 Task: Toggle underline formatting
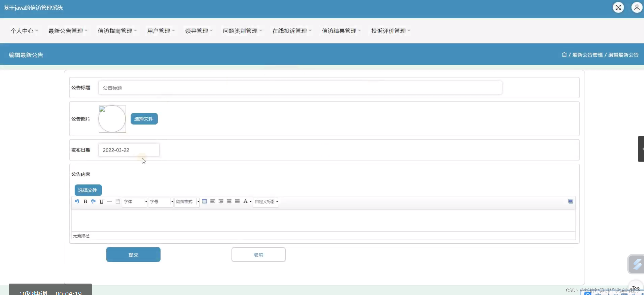click(x=102, y=201)
